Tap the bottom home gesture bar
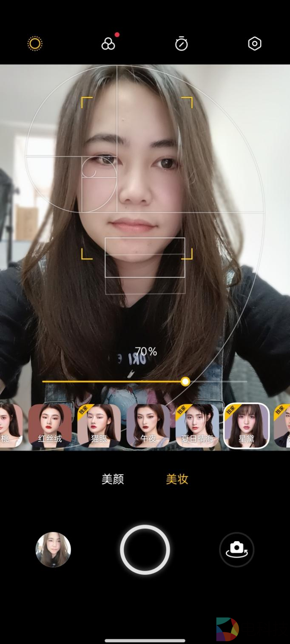 tap(145, 641)
